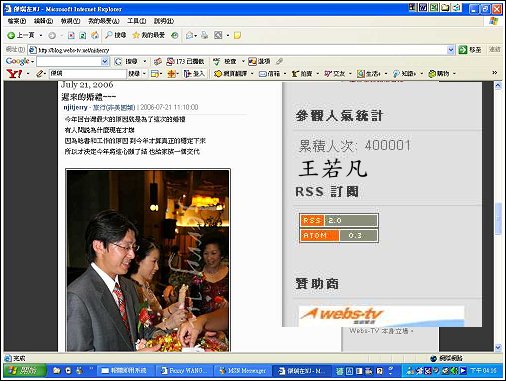Open the wedding photo thumbnail

pyautogui.click(x=148, y=260)
